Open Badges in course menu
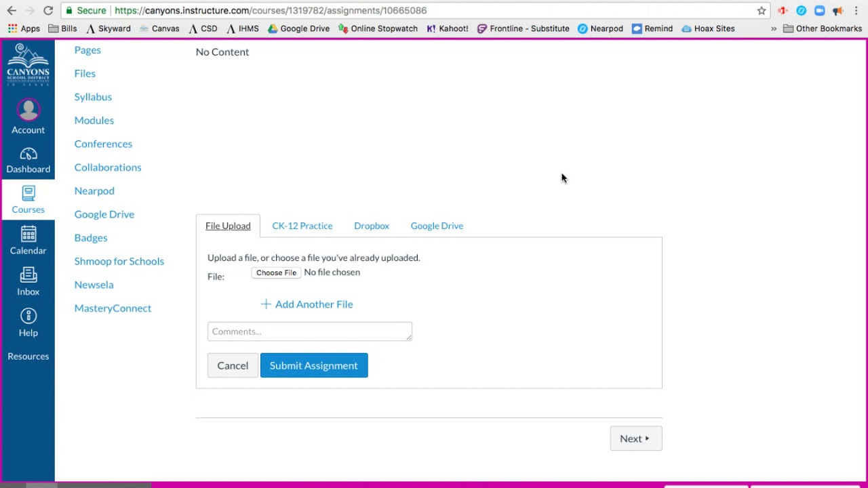The height and width of the screenshot is (488, 868). click(x=91, y=238)
